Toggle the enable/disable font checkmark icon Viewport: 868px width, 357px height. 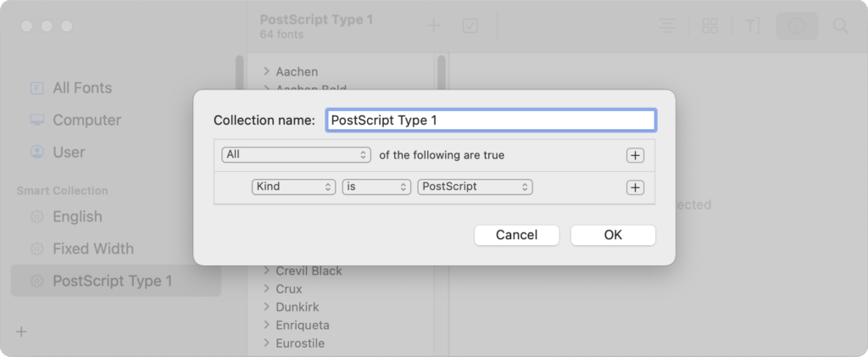click(470, 25)
